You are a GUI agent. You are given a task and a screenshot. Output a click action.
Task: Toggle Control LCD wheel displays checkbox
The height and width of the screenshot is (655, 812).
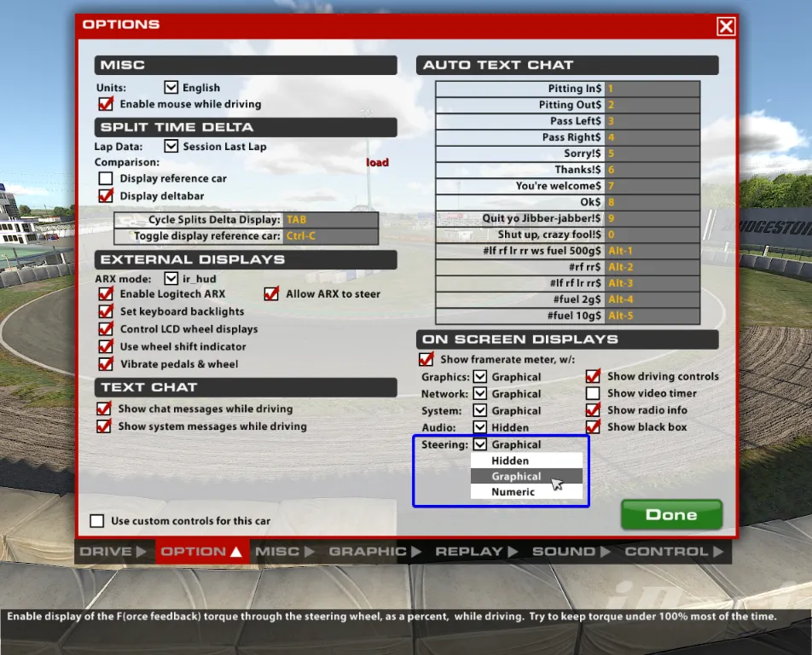106,329
